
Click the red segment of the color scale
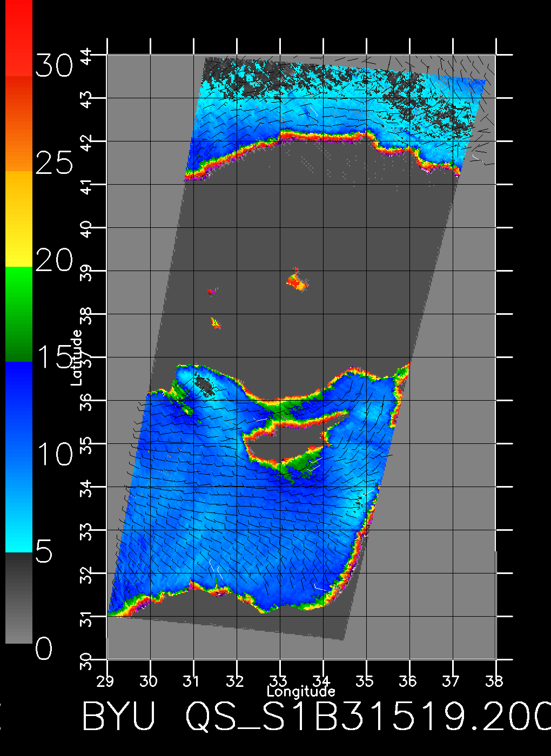point(19,38)
